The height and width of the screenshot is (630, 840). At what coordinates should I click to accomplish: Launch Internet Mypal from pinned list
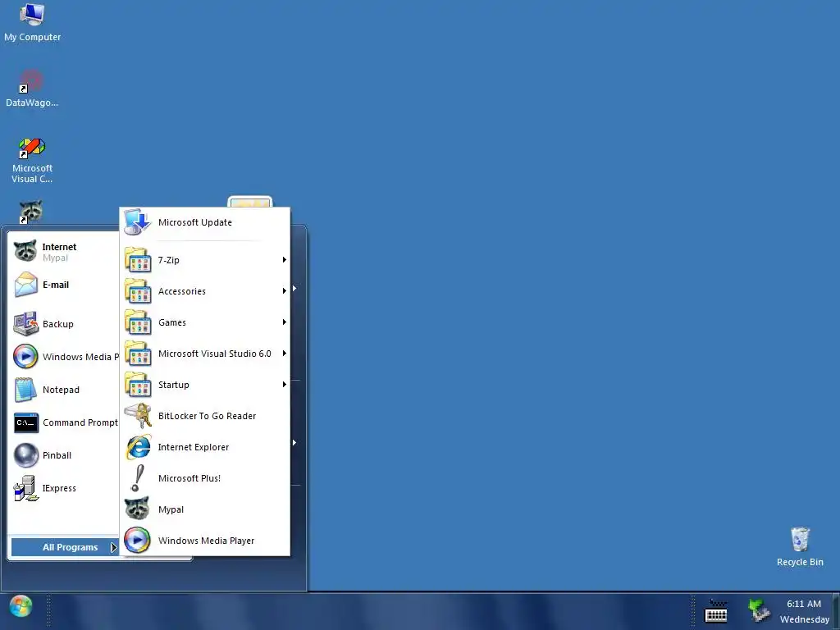[x=63, y=251]
